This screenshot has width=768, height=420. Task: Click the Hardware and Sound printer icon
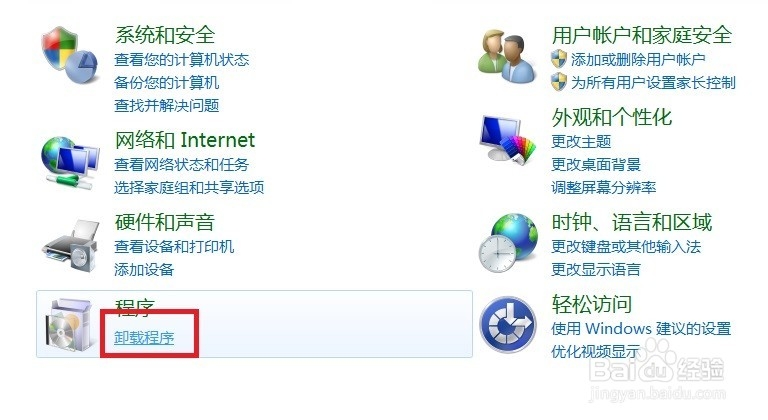[70, 245]
